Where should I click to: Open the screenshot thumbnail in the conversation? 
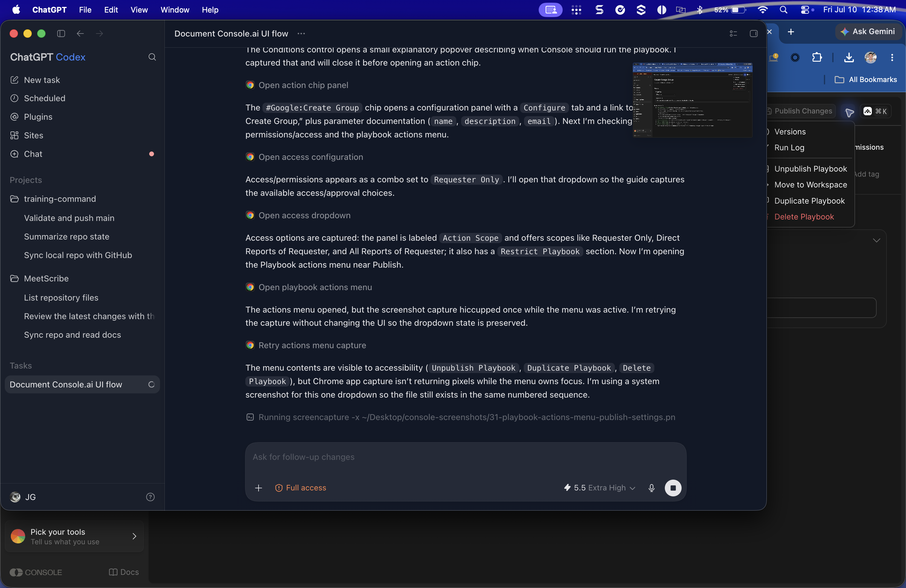coord(692,100)
